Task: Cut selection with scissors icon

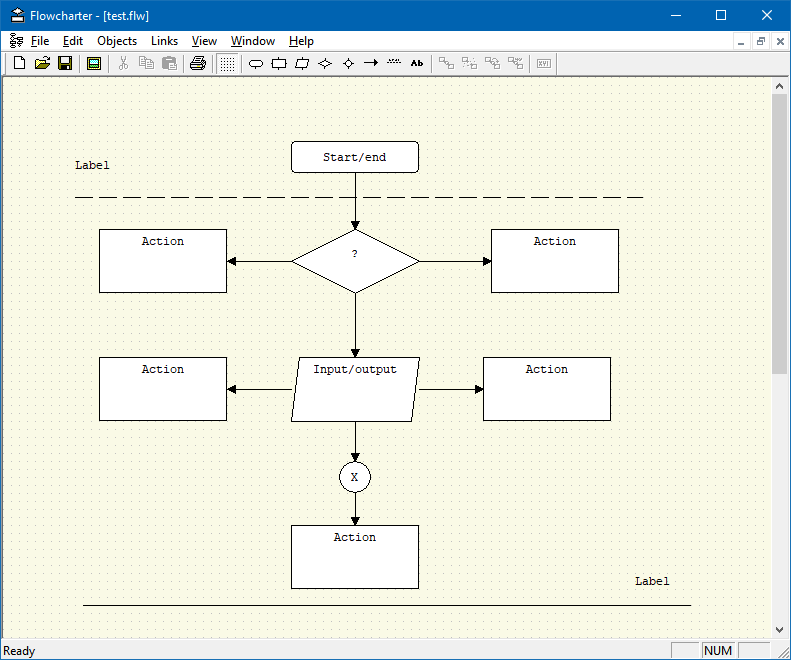Action: click(x=123, y=63)
